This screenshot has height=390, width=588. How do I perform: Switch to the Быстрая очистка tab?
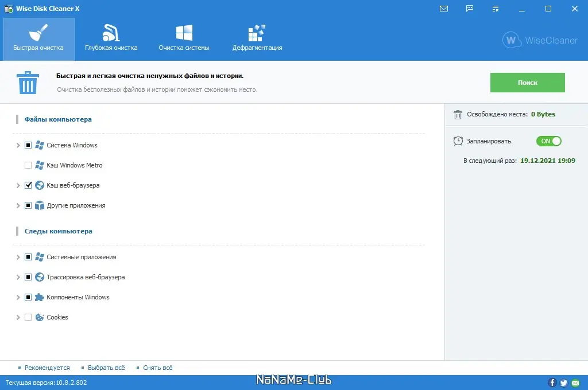click(x=38, y=39)
